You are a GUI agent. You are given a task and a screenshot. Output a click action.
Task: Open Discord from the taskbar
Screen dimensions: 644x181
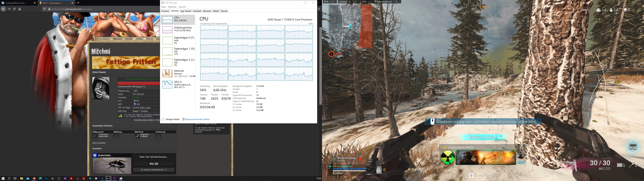pos(96,178)
